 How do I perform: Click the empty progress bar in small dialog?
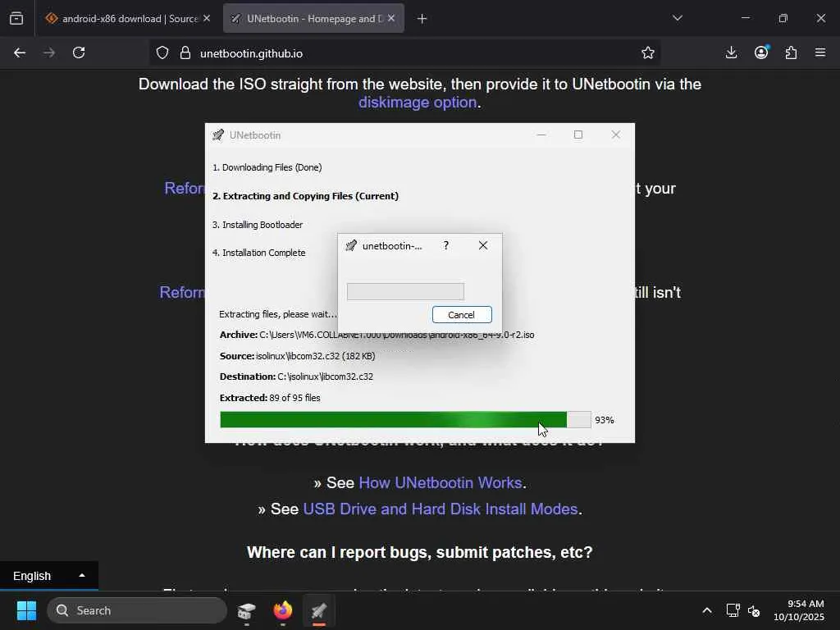pyautogui.click(x=405, y=291)
